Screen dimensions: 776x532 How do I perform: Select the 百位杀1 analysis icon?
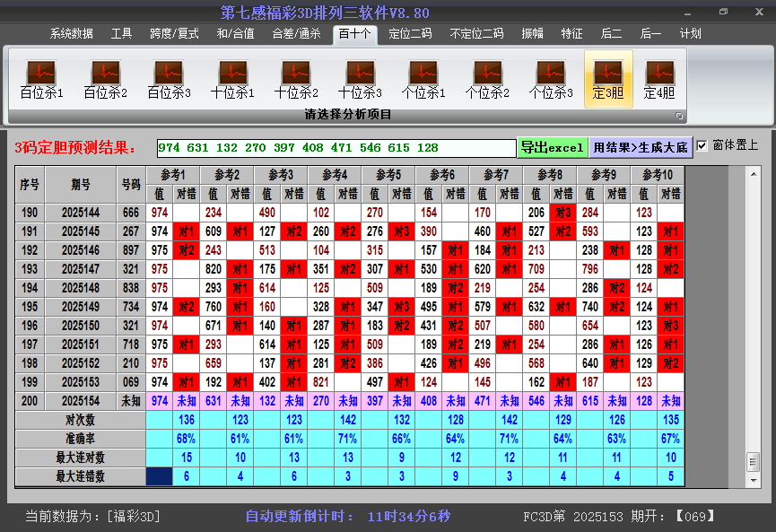pyautogui.click(x=41, y=79)
